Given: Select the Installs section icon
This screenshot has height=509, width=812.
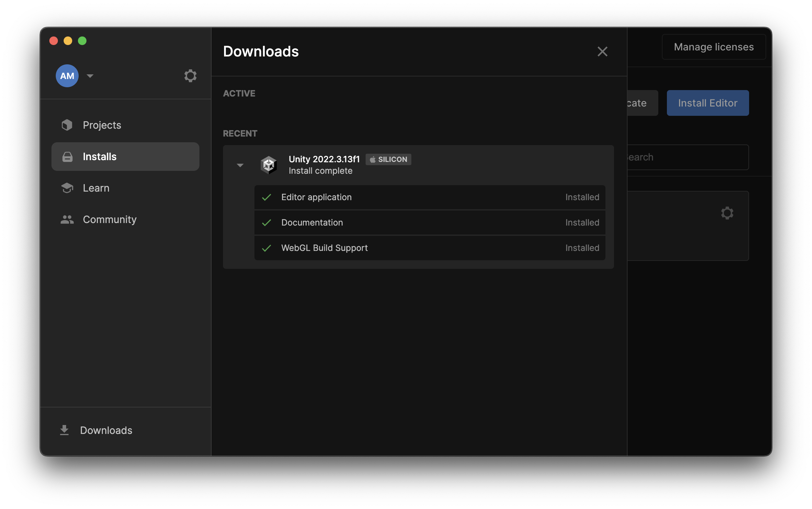Looking at the screenshot, I should click(x=67, y=156).
